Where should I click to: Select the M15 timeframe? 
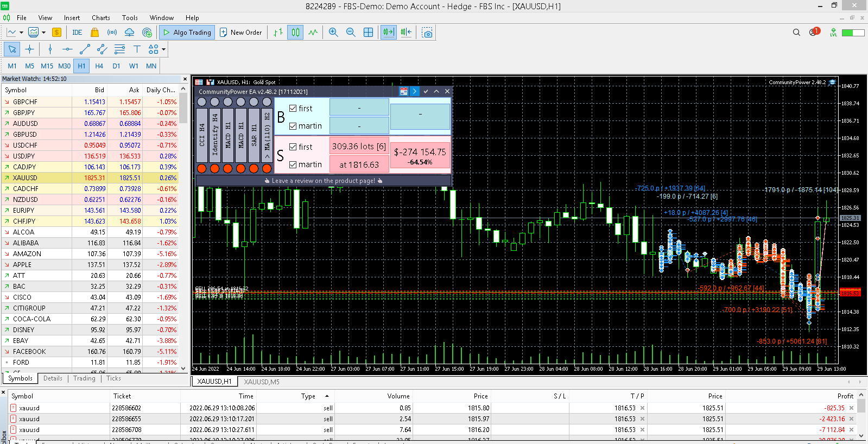(x=47, y=66)
